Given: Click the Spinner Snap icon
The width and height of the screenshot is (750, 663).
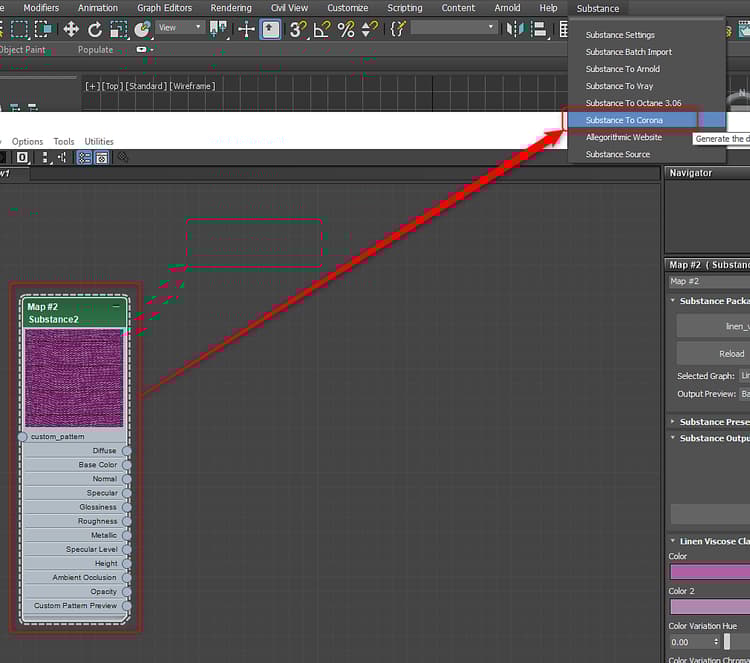Looking at the screenshot, I should (x=369, y=29).
